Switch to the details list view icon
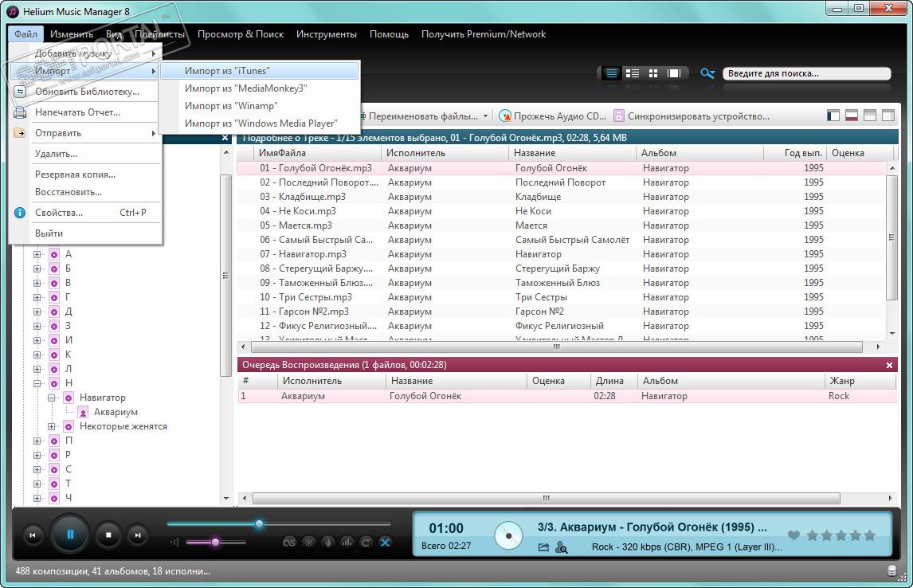Screen dimensions: 913x588 (611, 73)
